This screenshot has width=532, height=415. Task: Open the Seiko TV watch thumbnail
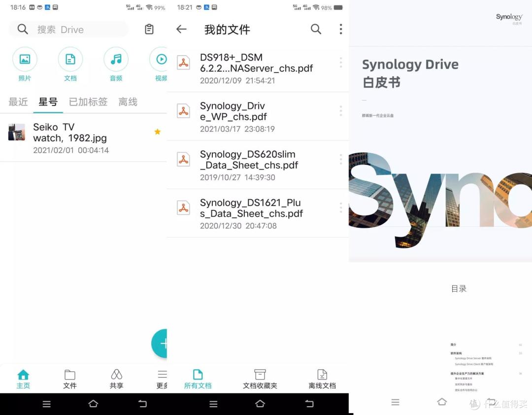(17, 132)
